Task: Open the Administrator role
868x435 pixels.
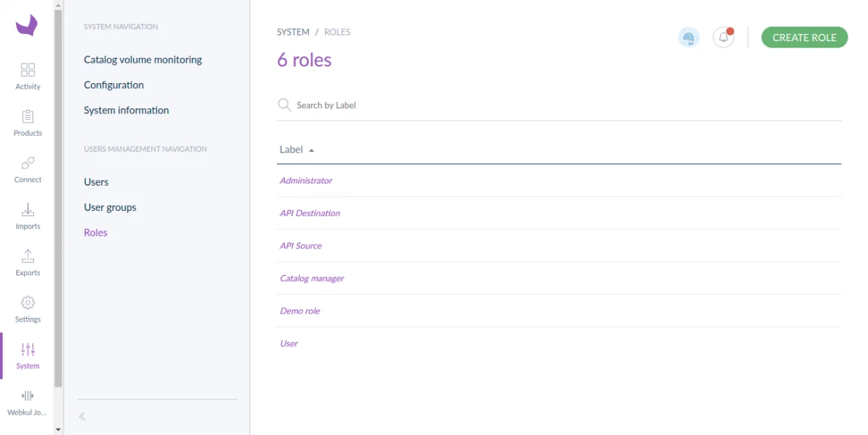Action: [x=306, y=181]
